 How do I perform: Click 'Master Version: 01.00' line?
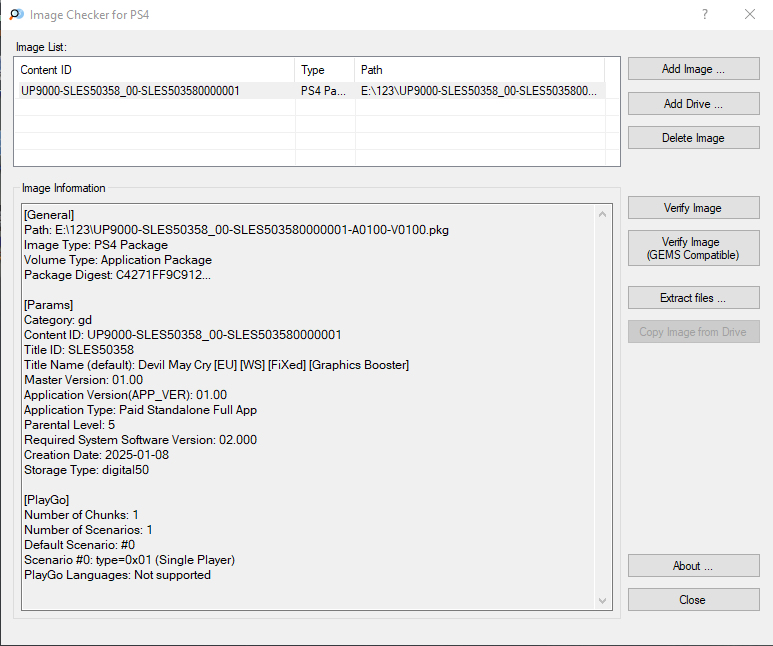tap(83, 380)
